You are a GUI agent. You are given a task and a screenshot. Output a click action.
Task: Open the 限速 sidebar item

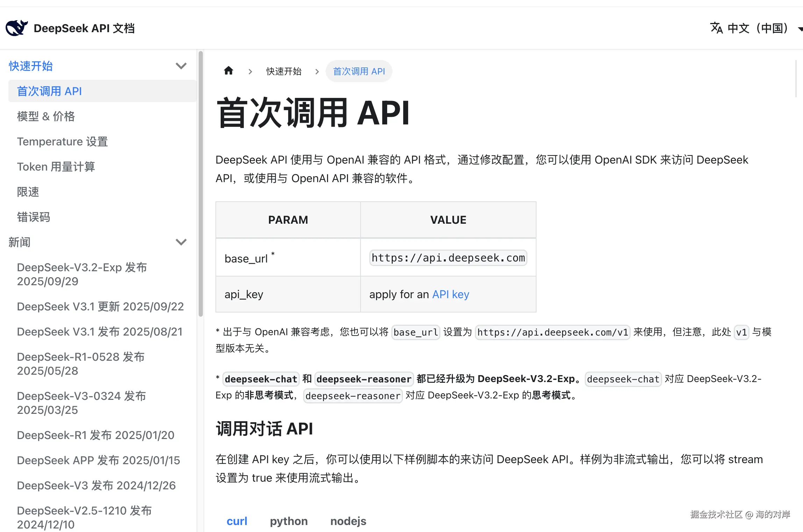click(x=28, y=192)
